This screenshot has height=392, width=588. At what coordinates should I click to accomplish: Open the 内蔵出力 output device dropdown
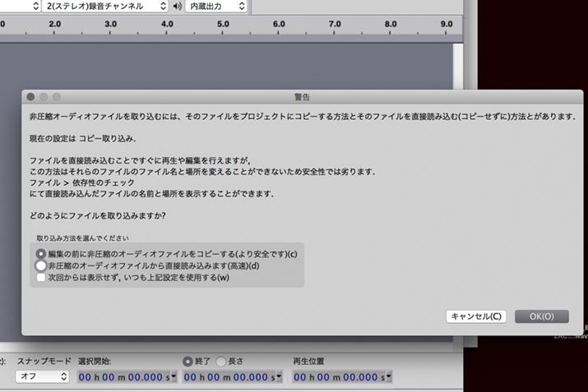click(x=215, y=7)
